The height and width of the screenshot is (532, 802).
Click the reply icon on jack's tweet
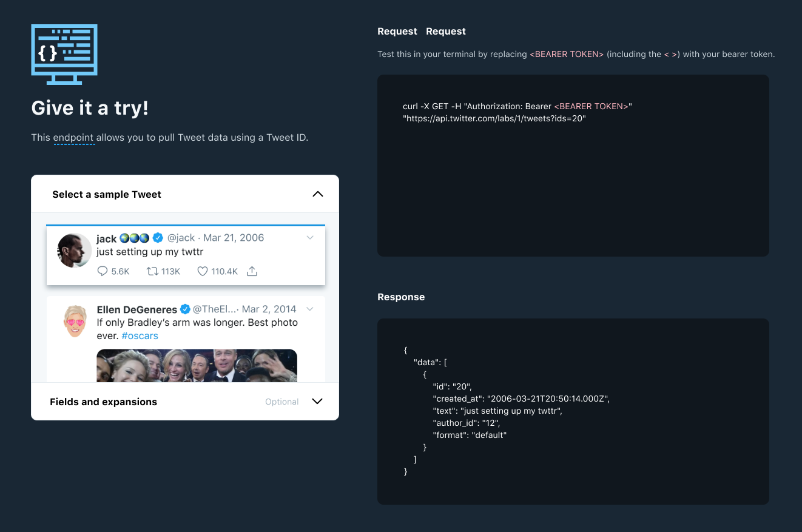[103, 271]
